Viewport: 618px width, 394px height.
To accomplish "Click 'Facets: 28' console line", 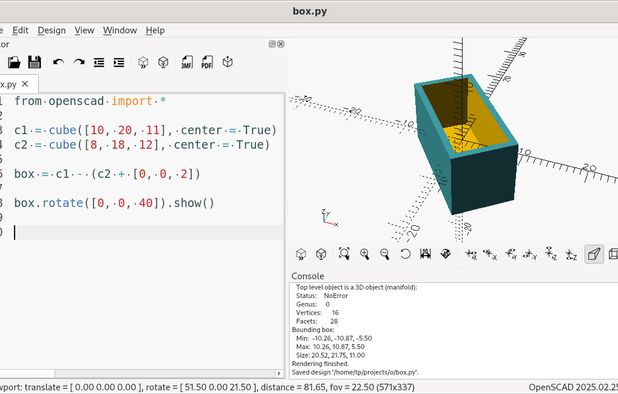I will [317, 321].
